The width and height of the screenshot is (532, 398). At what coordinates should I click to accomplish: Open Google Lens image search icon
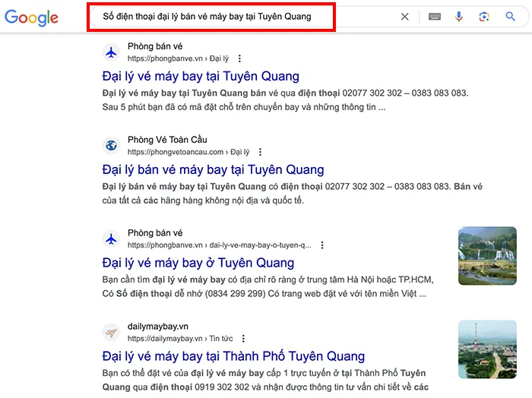pyautogui.click(x=484, y=17)
